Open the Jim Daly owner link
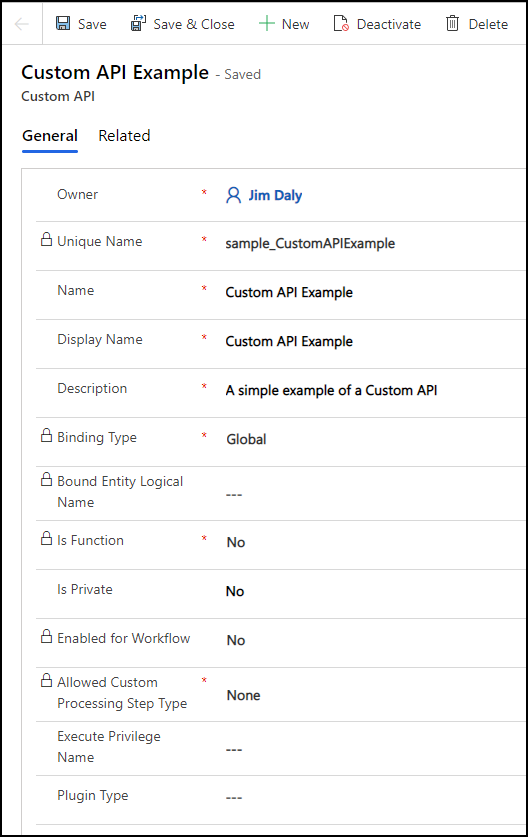 click(x=275, y=195)
